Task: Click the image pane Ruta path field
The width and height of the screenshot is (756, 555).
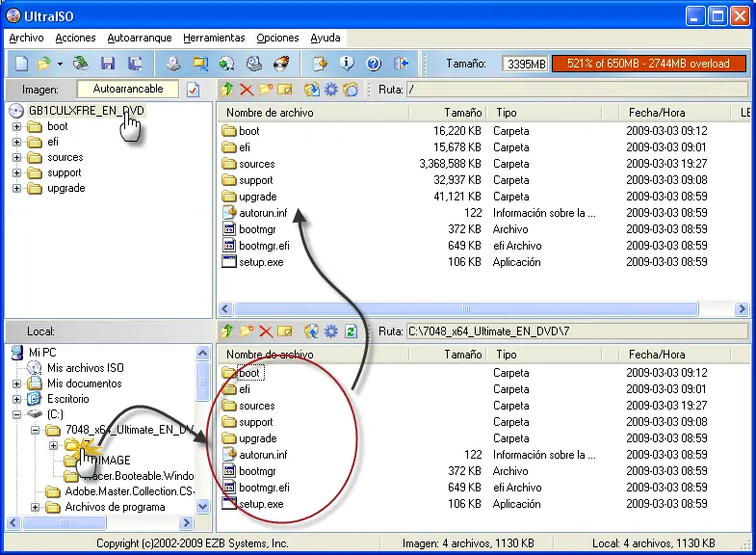Action: 577,90
